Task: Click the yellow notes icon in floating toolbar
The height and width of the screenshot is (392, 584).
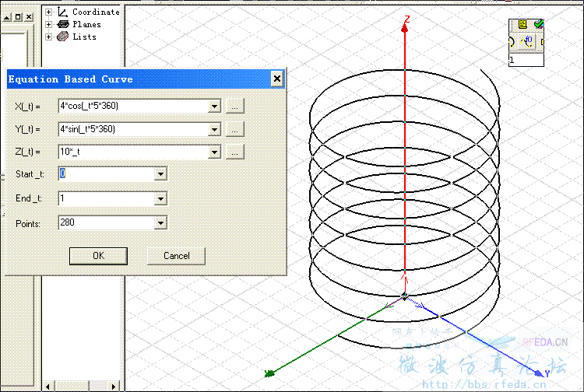Action: point(522,24)
